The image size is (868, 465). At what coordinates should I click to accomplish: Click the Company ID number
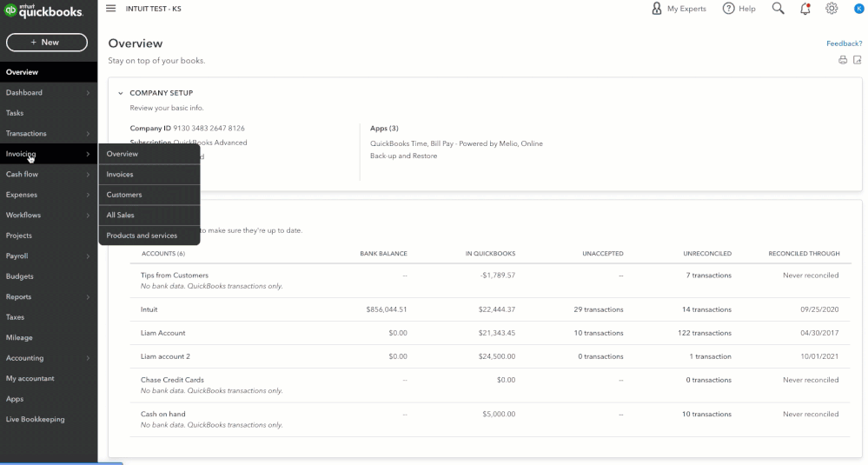(209, 128)
